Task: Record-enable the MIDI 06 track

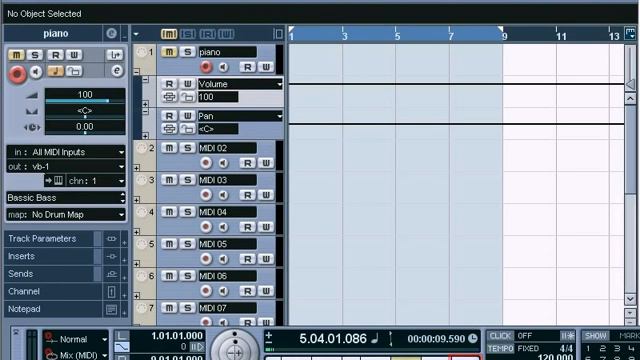Action: pyautogui.click(x=206, y=291)
